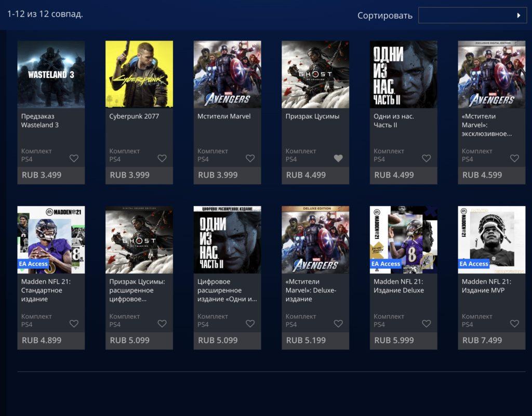Open Ghost Digital Deluxe Edition cover
Image resolution: width=532 pixels, height=416 pixels.
click(x=139, y=240)
